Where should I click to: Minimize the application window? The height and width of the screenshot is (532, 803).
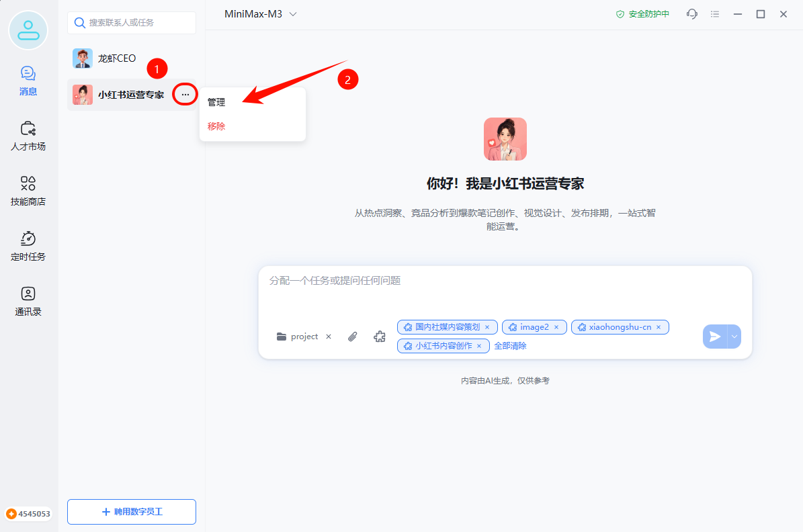737,14
